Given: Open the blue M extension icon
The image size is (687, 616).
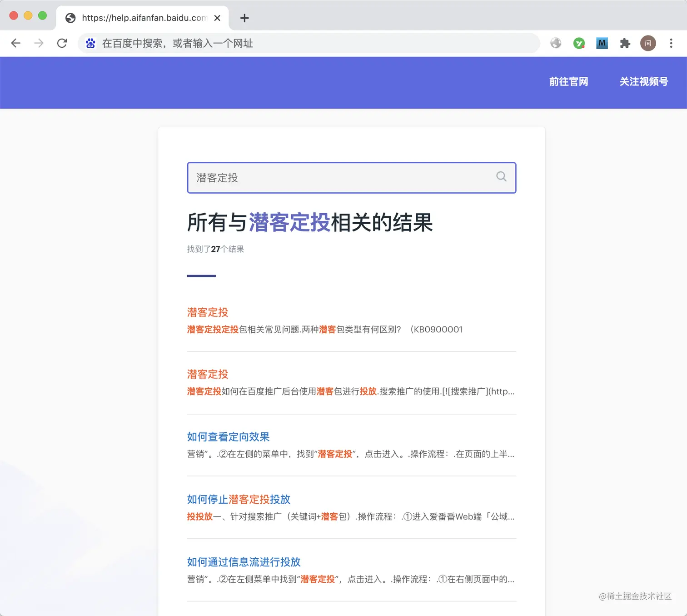Looking at the screenshot, I should [x=602, y=43].
